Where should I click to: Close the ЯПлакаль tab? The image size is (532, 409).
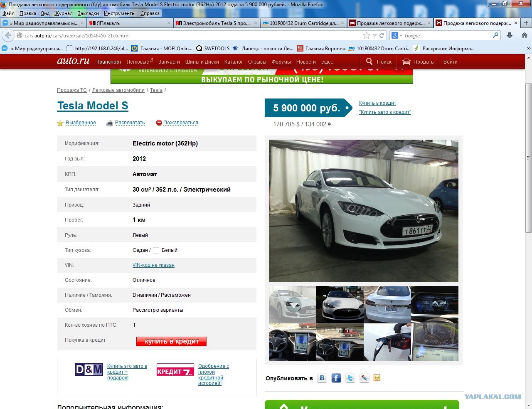169,23
